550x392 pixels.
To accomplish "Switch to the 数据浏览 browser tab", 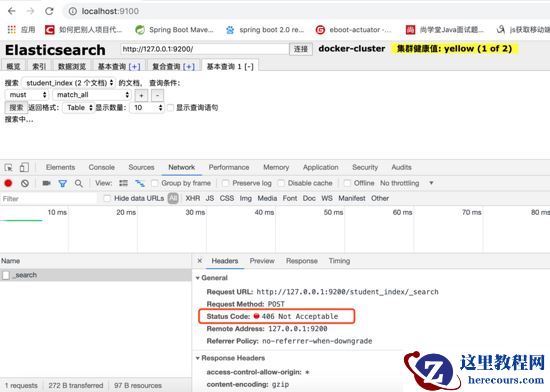I will point(72,66).
